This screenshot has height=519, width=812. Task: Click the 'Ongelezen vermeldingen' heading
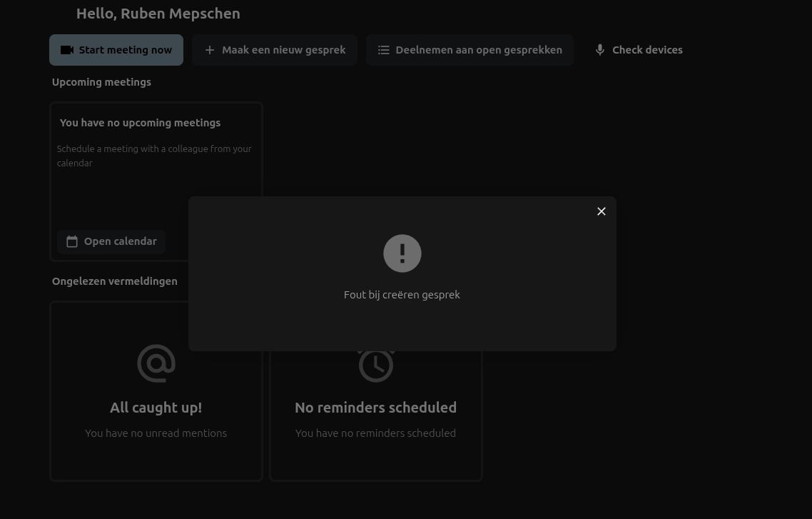click(x=115, y=281)
